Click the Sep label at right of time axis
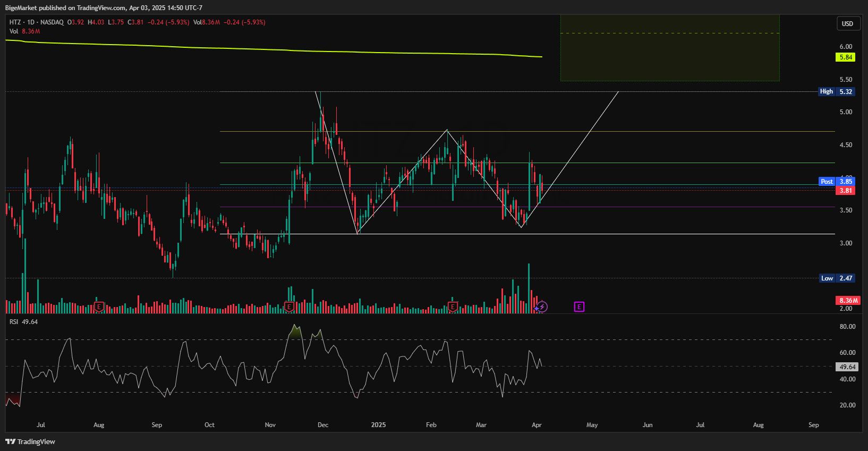The width and height of the screenshot is (868, 451). tap(813, 425)
